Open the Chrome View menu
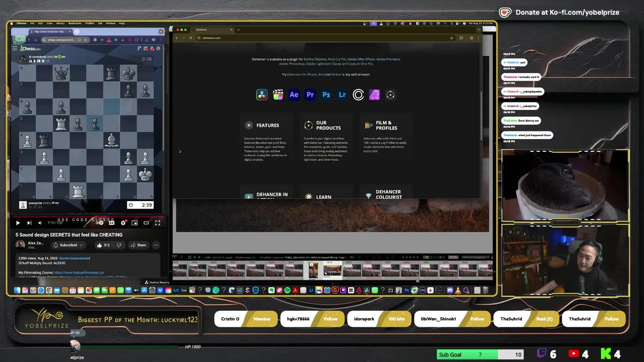This screenshot has height=362, width=644. pos(49,23)
